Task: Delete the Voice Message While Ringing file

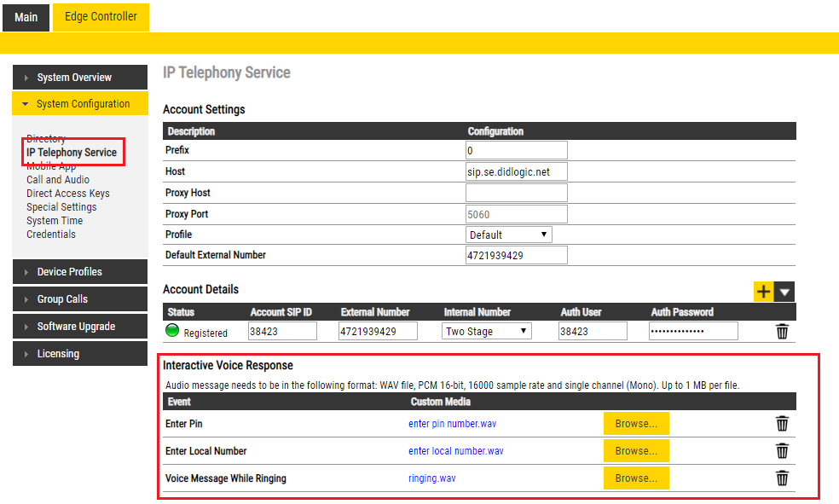Action: 782,478
